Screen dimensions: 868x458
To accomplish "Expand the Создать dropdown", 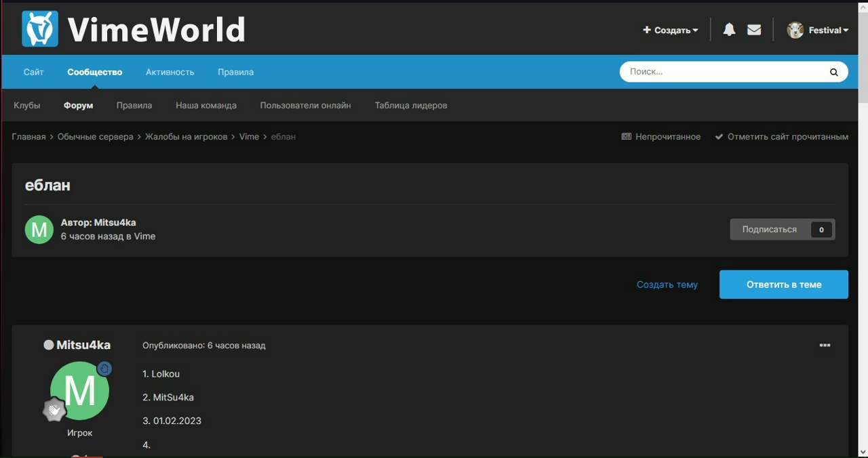I will tap(670, 30).
